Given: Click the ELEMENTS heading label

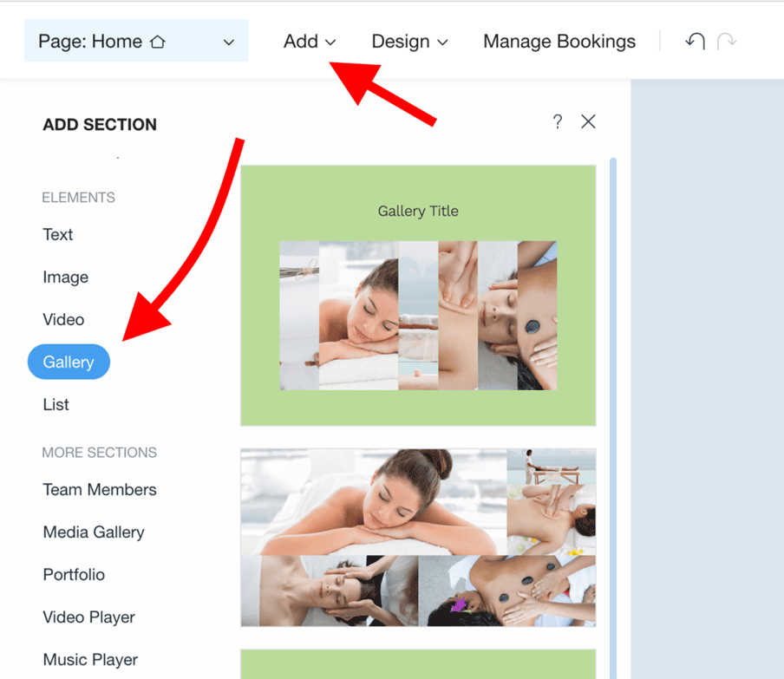Looking at the screenshot, I should 79,198.
